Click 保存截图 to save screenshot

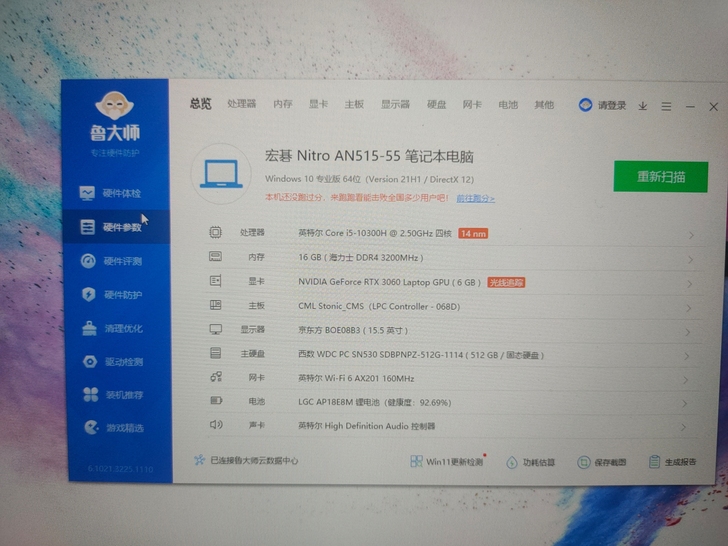tap(602, 462)
